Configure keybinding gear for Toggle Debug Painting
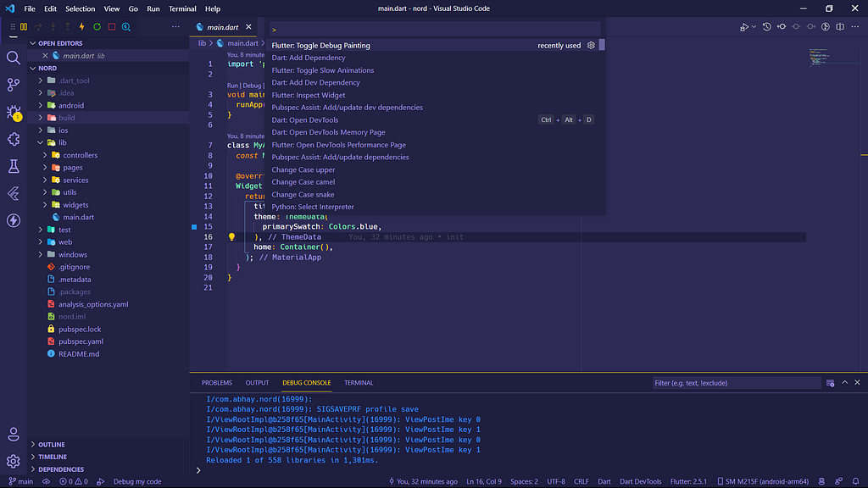The height and width of the screenshot is (488, 868). tap(591, 46)
